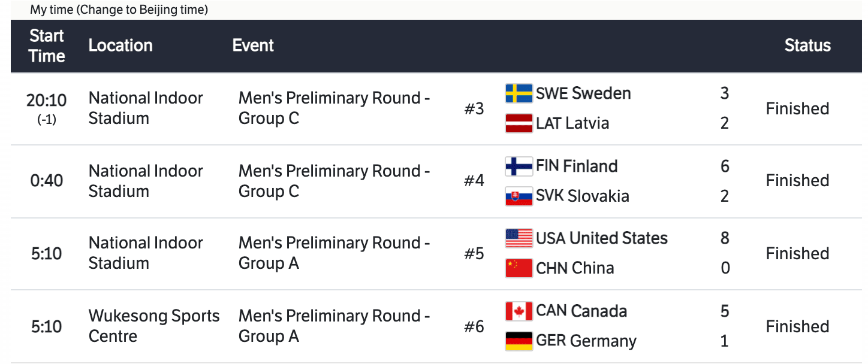Click the Location column header

[120, 45]
